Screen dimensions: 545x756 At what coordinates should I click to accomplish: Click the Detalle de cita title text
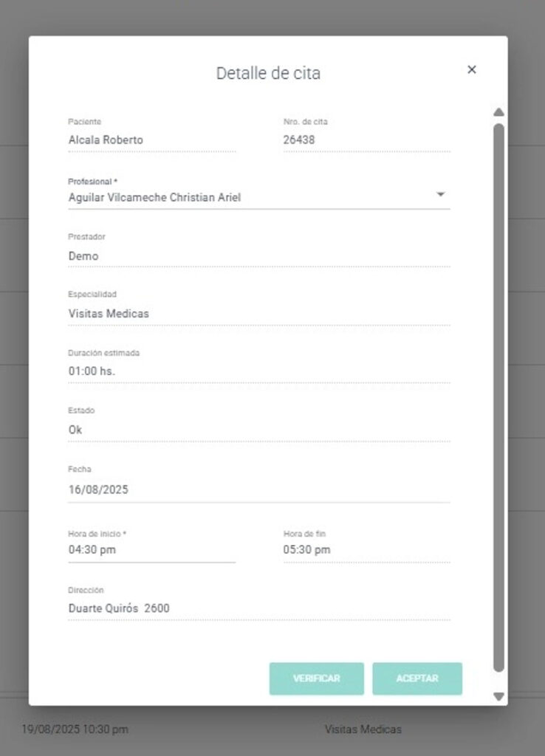(x=268, y=74)
